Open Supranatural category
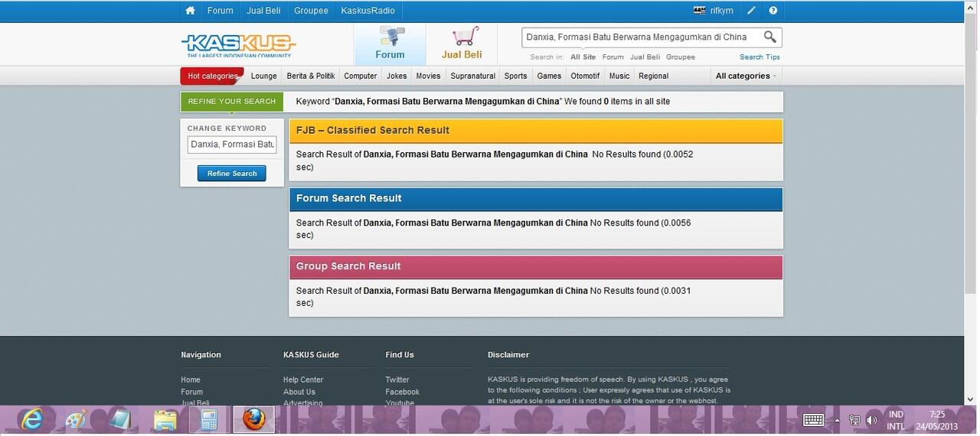 473,76
